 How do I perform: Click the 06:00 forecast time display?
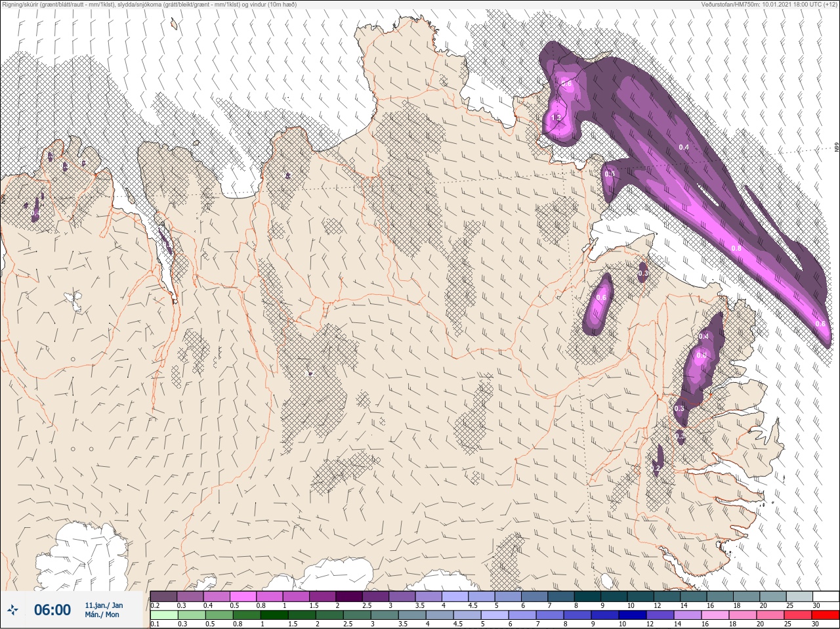pyautogui.click(x=52, y=610)
